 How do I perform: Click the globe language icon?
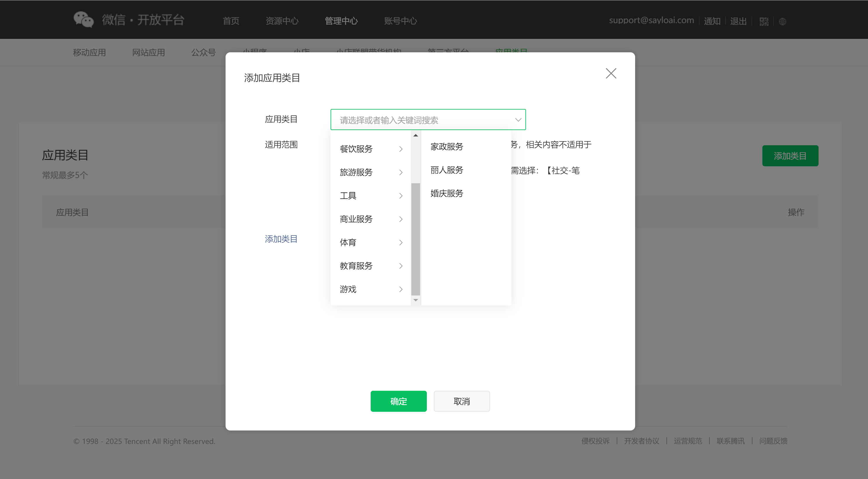pos(782,22)
